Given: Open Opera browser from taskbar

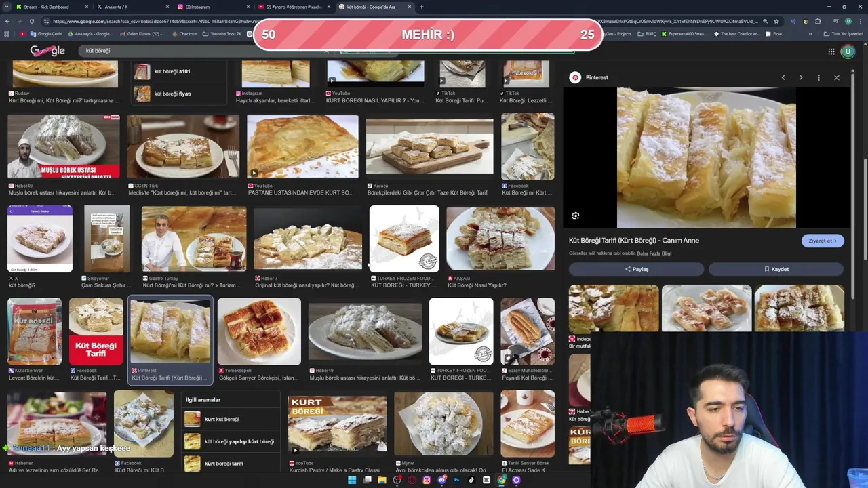Looking at the screenshot, I should click(x=412, y=480).
